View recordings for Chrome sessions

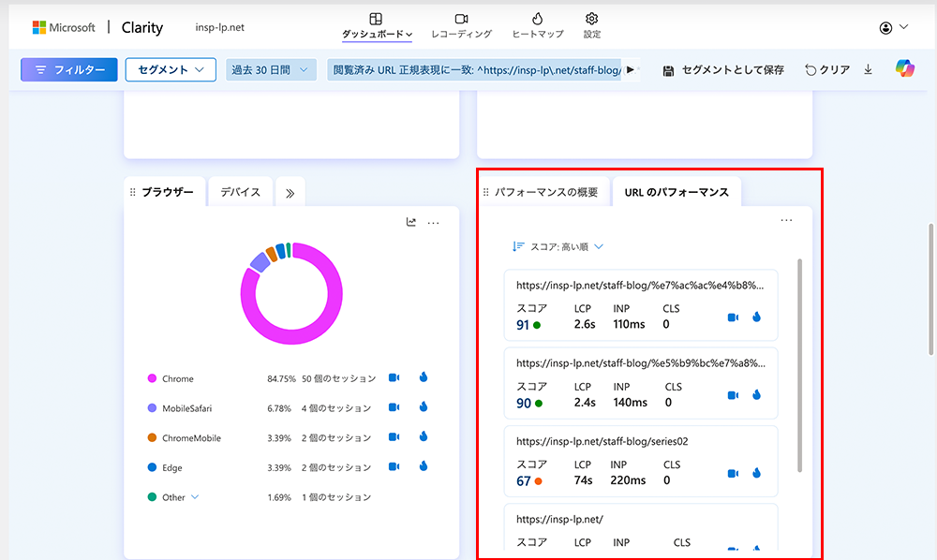tap(394, 377)
